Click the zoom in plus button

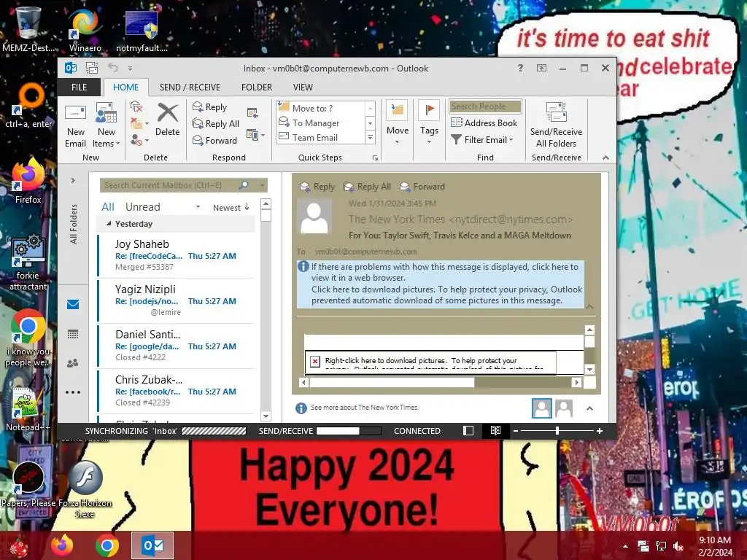(600, 430)
